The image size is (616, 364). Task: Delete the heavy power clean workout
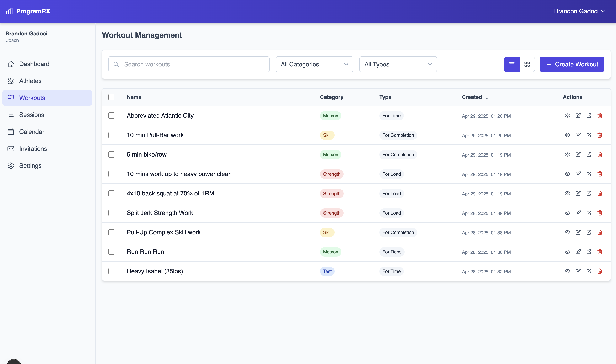tap(600, 174)
